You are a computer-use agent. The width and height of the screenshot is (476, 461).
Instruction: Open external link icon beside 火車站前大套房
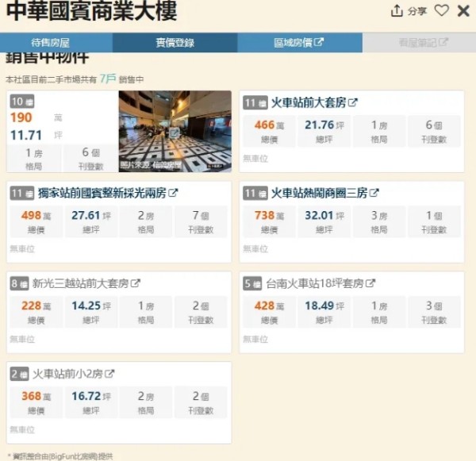tap(353, 102)
